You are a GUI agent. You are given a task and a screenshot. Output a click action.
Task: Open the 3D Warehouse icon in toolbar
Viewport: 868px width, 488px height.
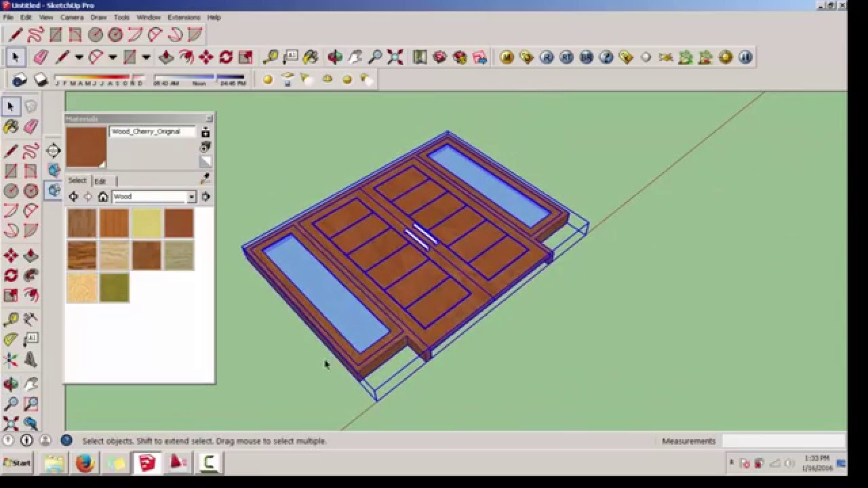[439, 58]
